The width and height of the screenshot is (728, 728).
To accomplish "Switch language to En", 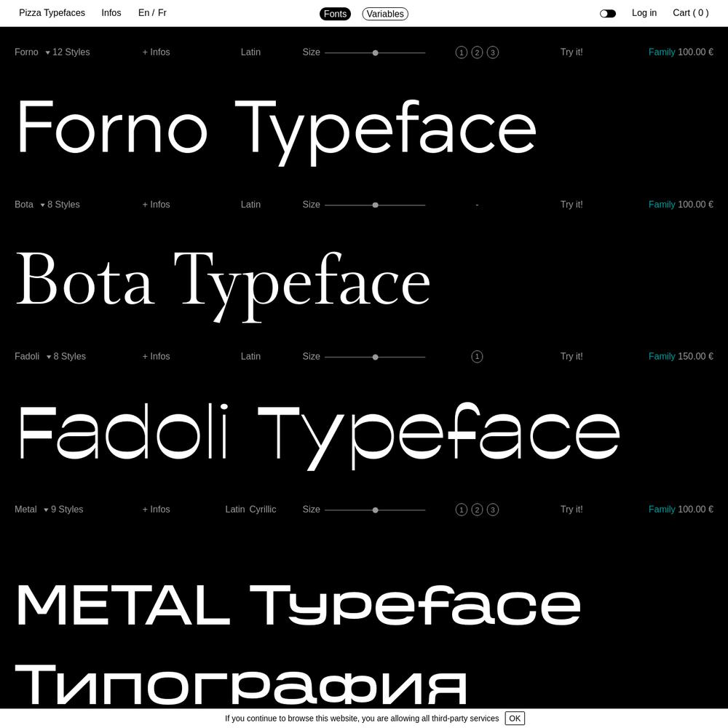I will click(143, 13).
